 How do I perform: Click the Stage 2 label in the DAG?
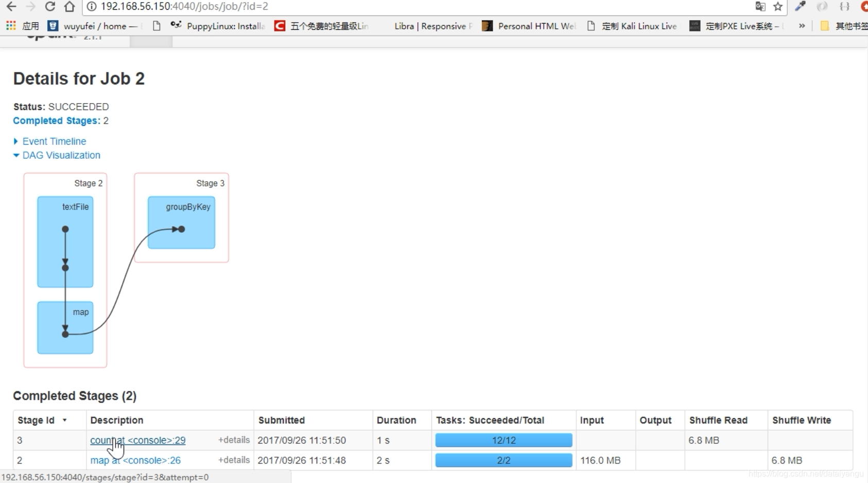(x=89, y=183)
